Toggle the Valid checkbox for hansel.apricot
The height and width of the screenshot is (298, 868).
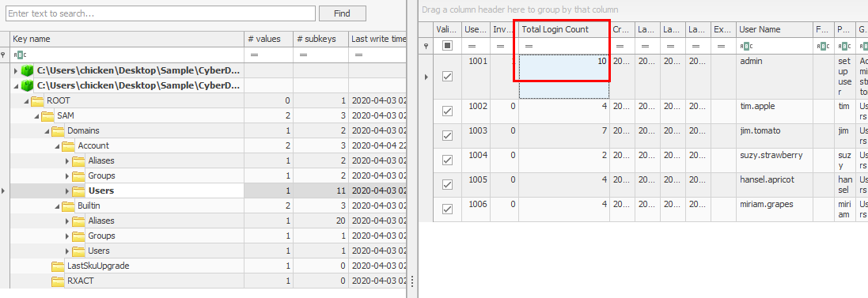(447, 185)
